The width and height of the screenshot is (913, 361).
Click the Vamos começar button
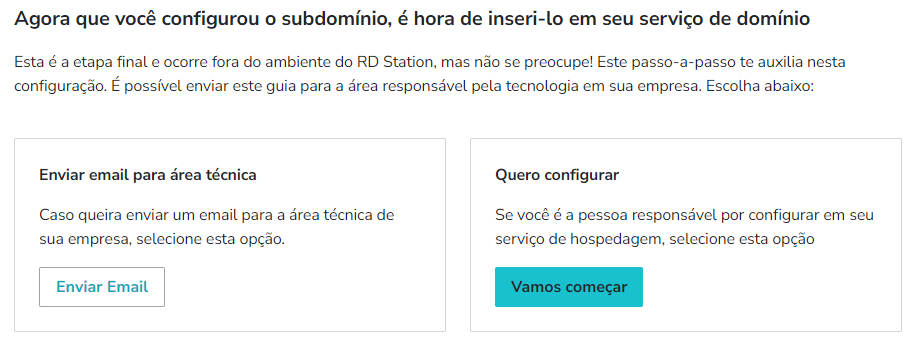(x=569, y=287)
